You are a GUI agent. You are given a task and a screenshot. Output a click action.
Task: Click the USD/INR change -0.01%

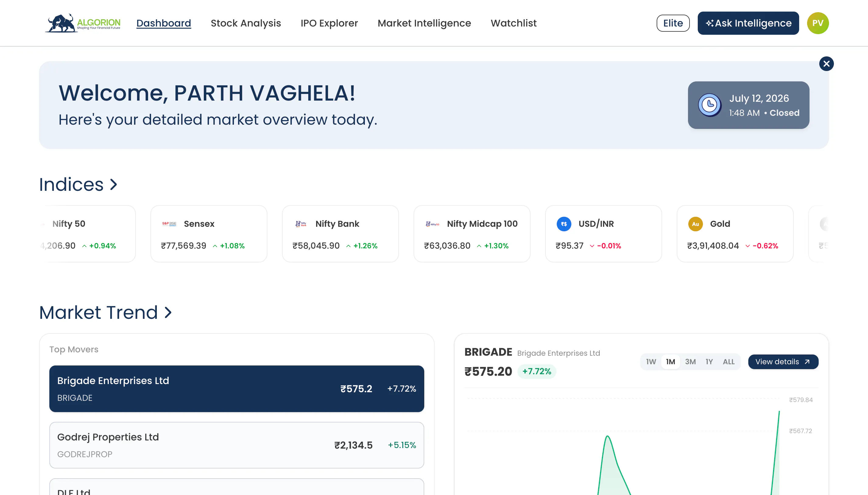(609, 246)
